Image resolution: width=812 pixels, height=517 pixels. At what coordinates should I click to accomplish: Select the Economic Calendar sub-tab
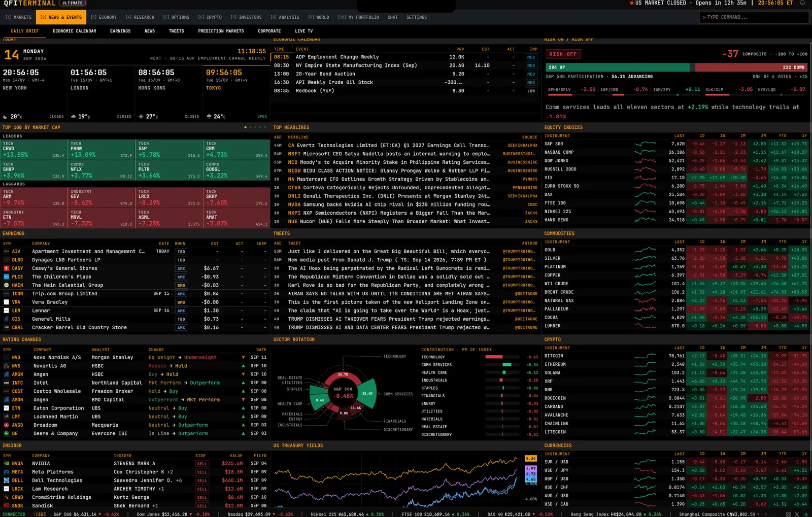pyautogui.click(x=75, y=31)
